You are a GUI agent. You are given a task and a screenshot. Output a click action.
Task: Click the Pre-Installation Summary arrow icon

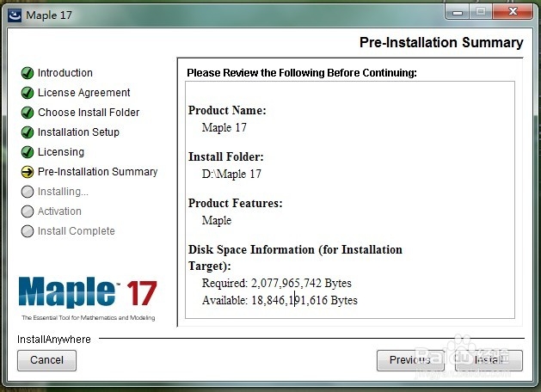(x=28, y=172)
